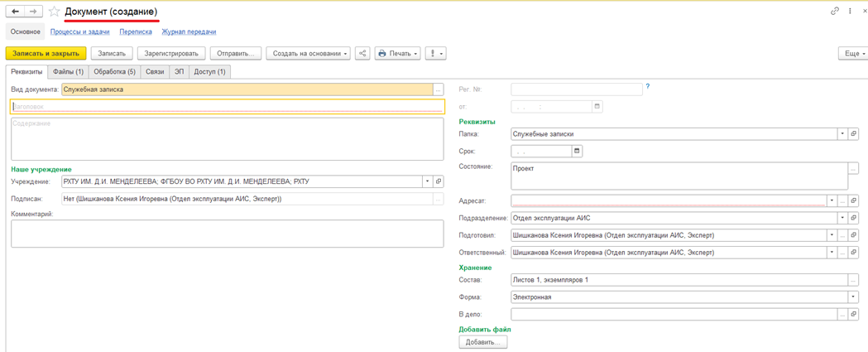868x352 pixels.
Task: Switch to the Файлы (1) tab
Action: click(68, 72)
